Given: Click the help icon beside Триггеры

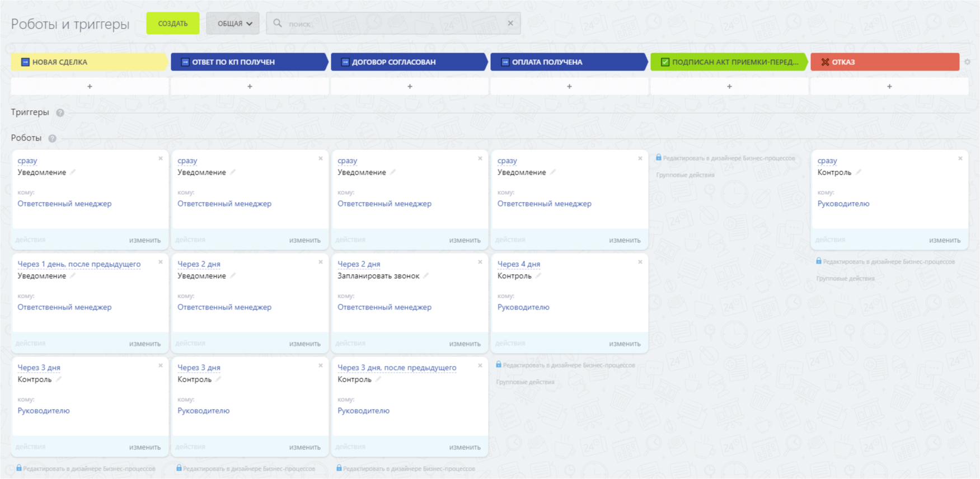Looking at the screenshot, I should click(60, 112).
